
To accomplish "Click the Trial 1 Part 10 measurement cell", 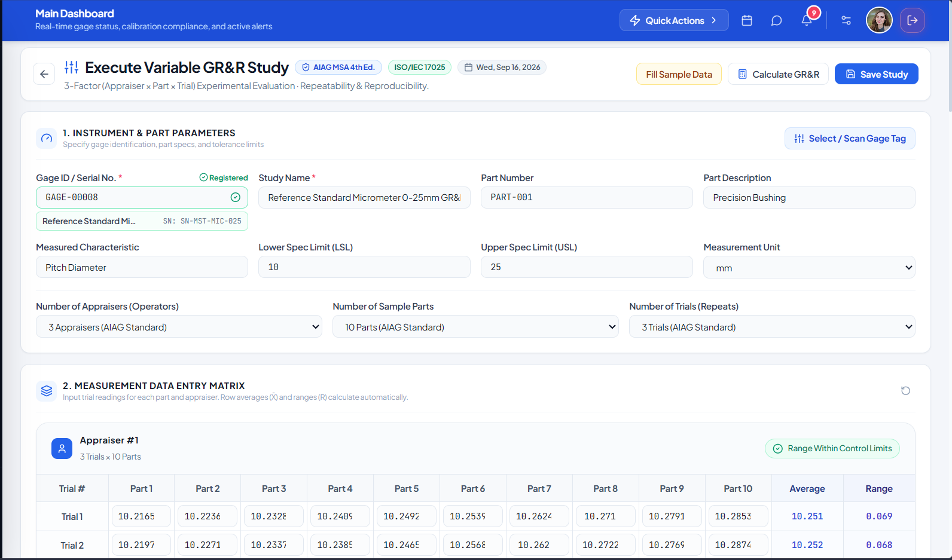I will [738, 516].
